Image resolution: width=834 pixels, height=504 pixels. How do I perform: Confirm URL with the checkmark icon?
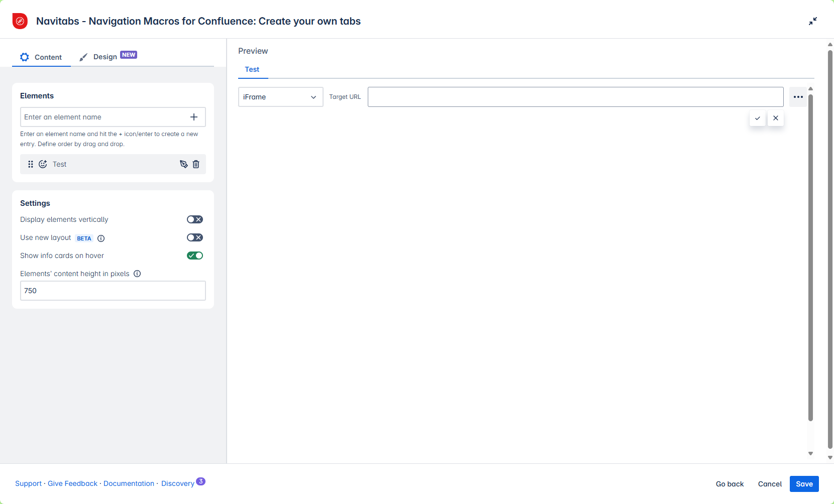(758, 118)
